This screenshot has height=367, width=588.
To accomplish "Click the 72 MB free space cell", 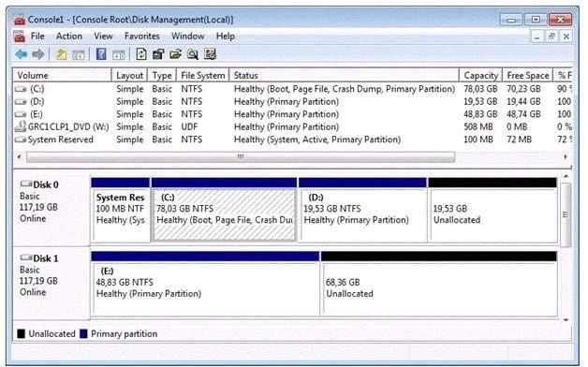I will [519, 139].
